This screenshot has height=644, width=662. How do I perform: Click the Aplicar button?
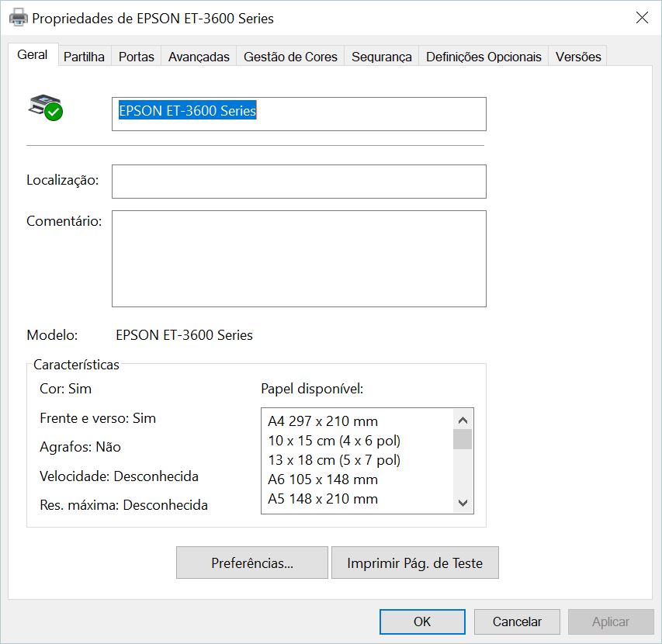[611, 621]
